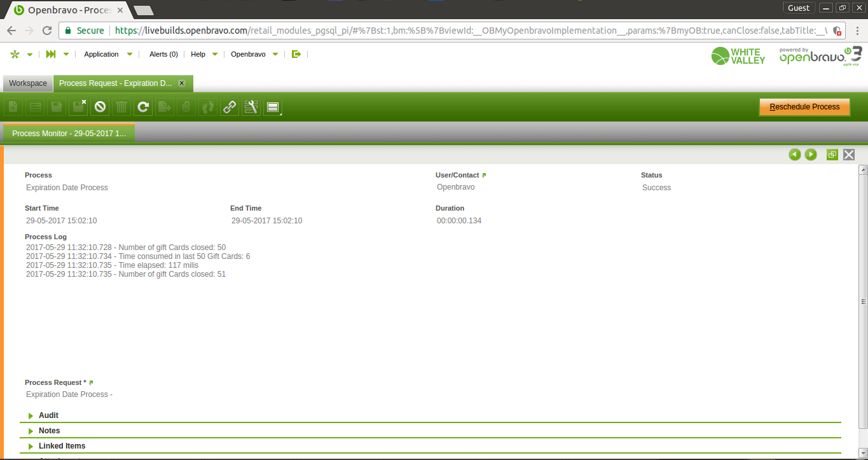The height and width of the screenshot is (460, 868).
Task: Open the User/Contact linked record arrow icon
Action: (484, 175)
